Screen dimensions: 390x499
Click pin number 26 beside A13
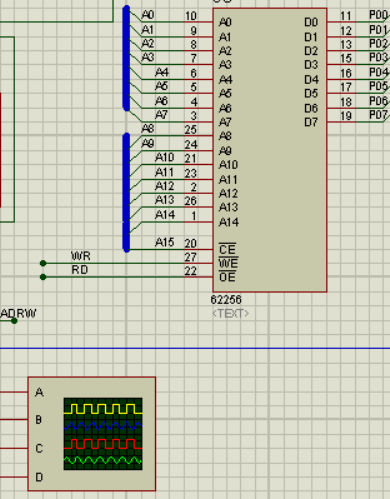coord(191,201)
